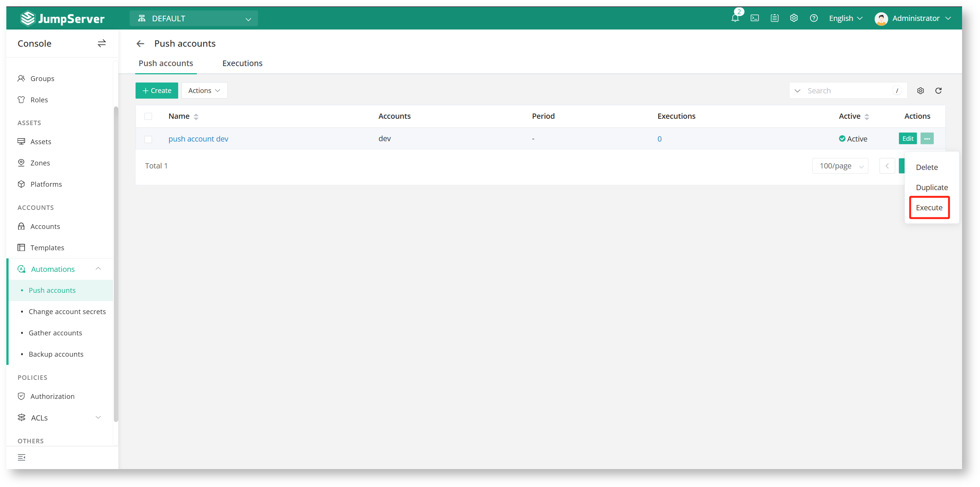
Task: Click the Total 1 text
Action: (x=156, y=166)
